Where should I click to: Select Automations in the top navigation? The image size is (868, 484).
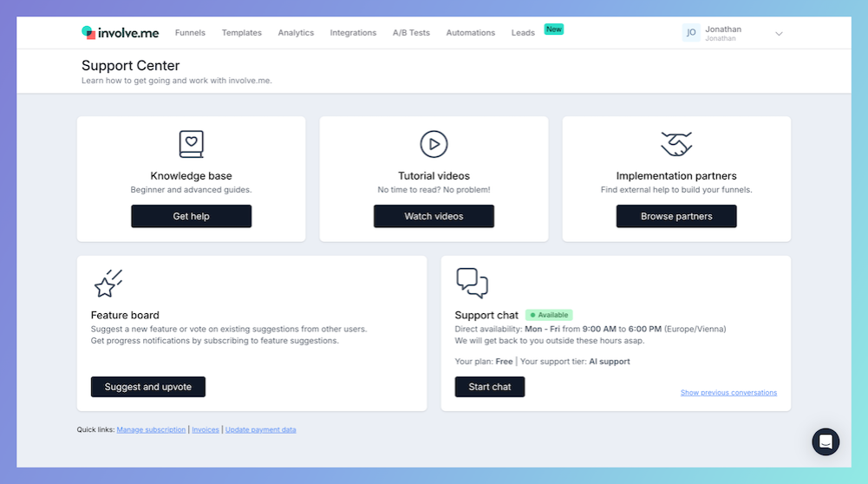[x=470, y=33]
